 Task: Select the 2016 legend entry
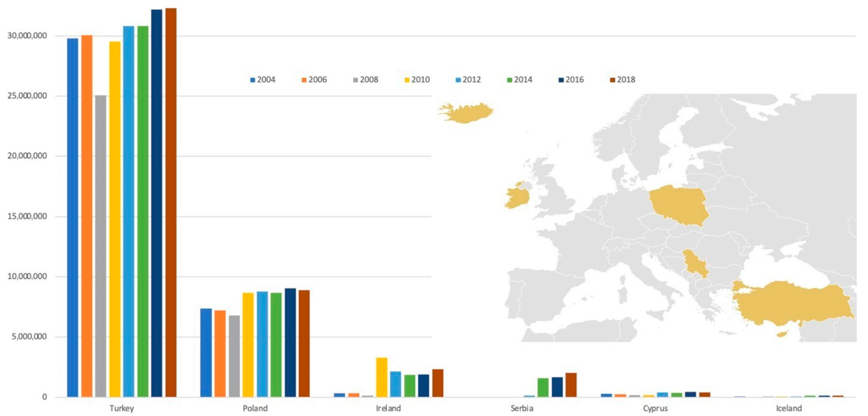[574, 80]
